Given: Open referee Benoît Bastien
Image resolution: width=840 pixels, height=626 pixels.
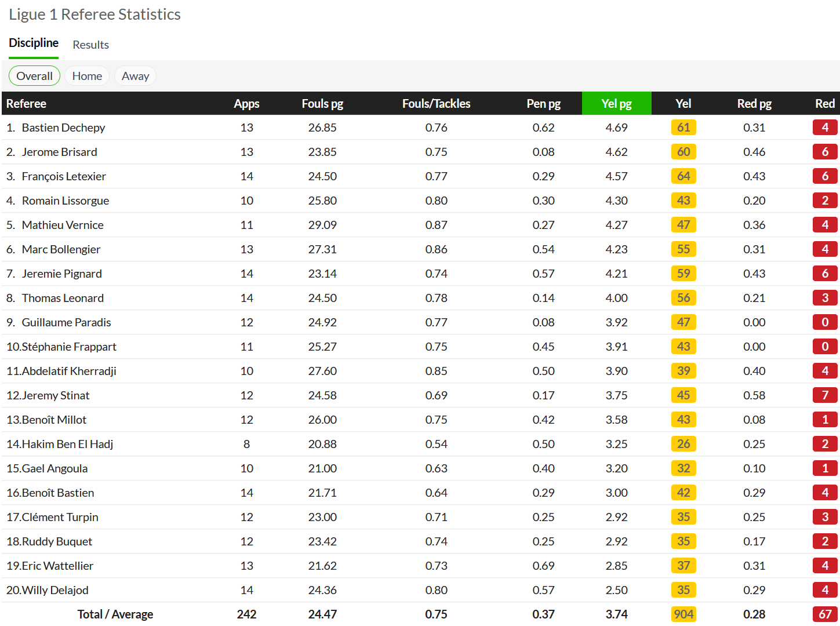Looking at the screenshot, I should (58, 493).
